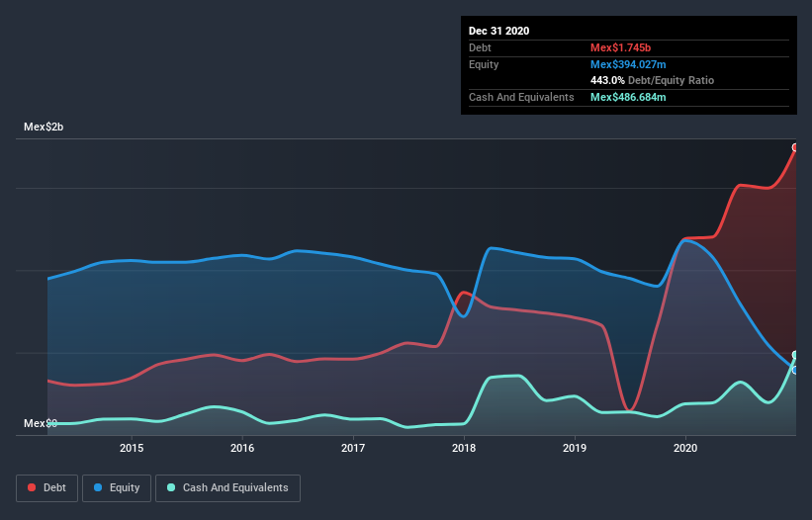Click the 2017 x-axis label

[x=353, y=448]
